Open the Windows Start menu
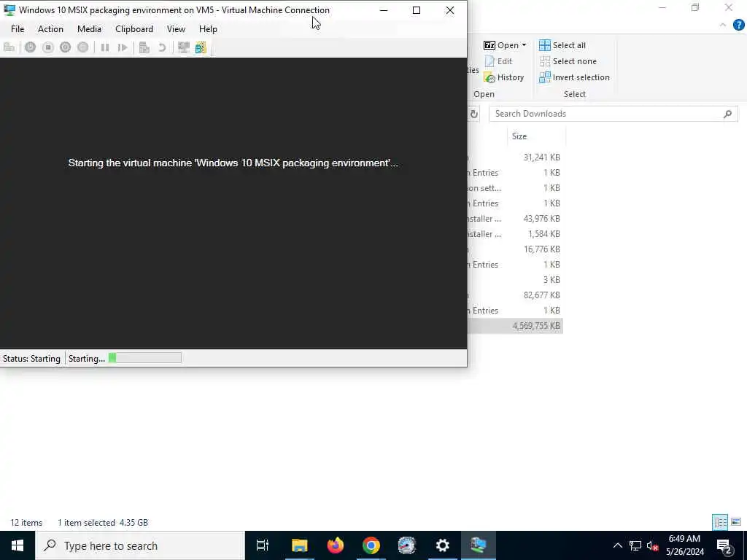Screen dimensions: 747x560 (18, 545)
